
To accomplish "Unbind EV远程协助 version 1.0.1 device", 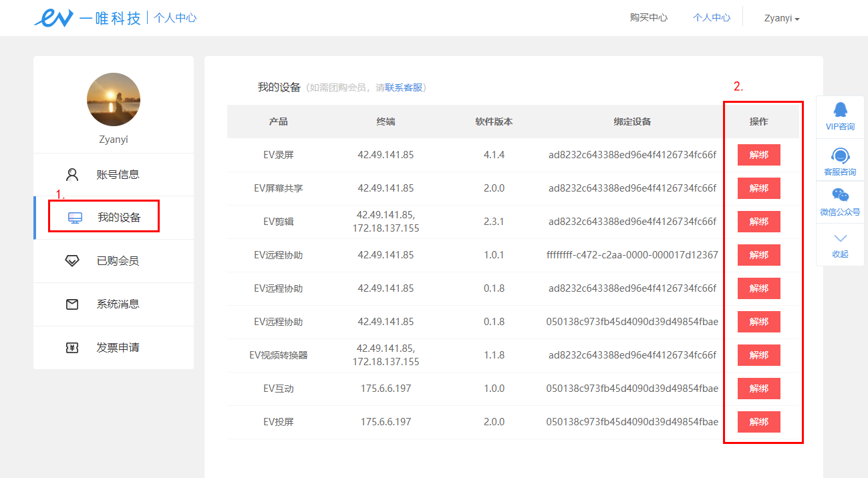I will tap(758, 255).
